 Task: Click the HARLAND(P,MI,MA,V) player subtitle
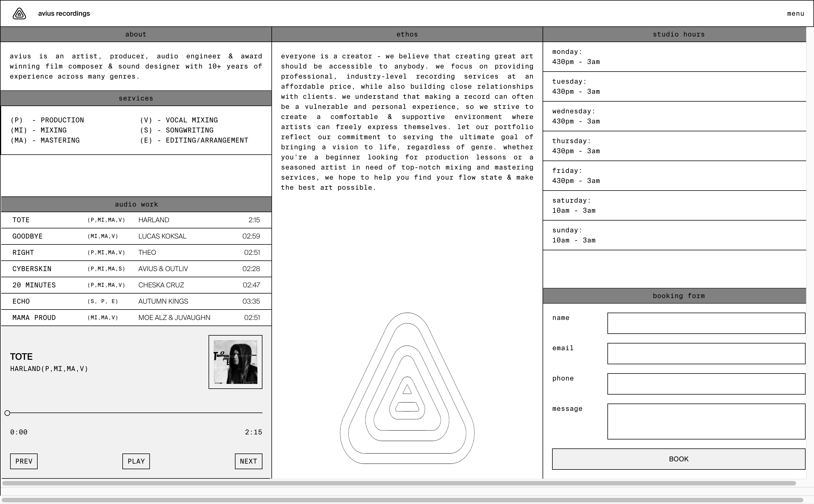pyautogui.click(x=49, y=369)
